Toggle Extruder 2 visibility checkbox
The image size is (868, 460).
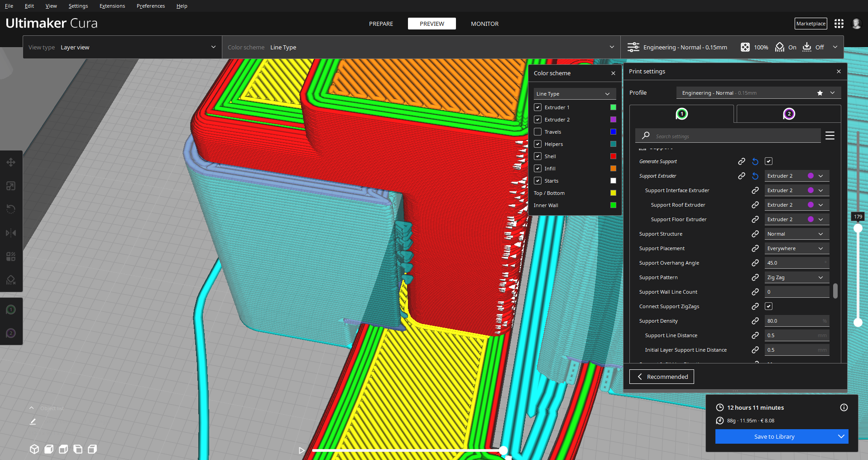(538, 120)
